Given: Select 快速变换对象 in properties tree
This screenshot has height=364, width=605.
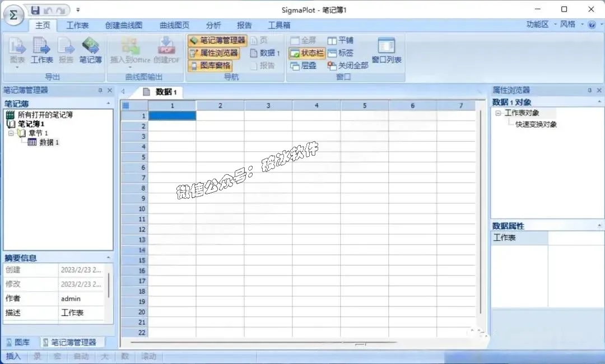Looking at the screenshot, I should [536, 124].
